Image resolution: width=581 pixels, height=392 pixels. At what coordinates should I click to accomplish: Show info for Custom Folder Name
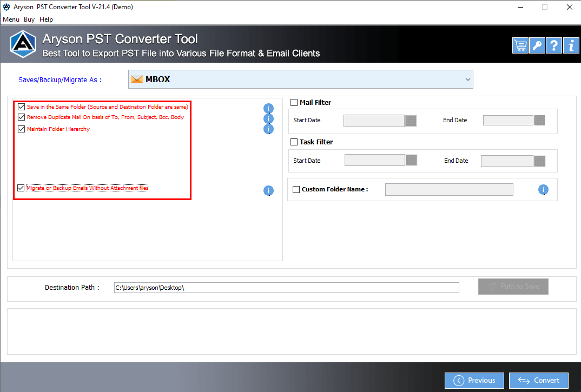pyautogui.click(x=543, y=190)
